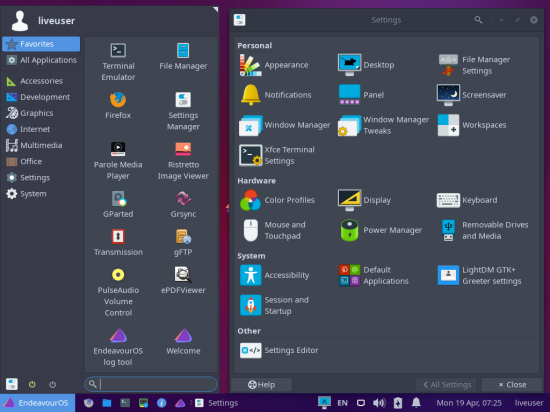Select the System category in menu
550x412 pixels.
click(x=41, y=194)
